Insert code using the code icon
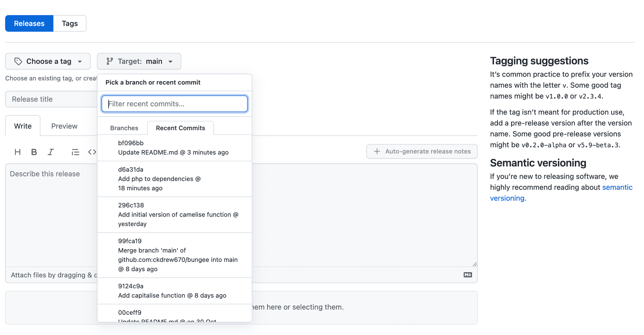Screen dimensions: 644x335 click(x=92, y=152)
